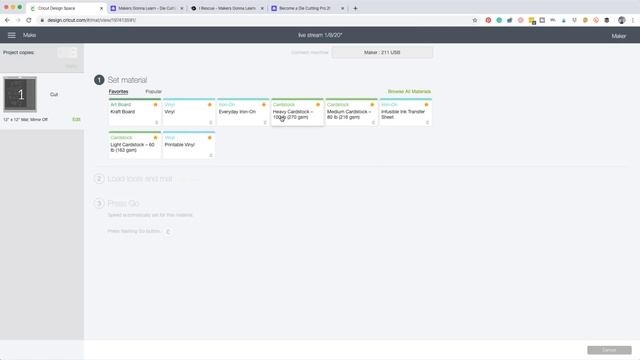Open the dark box extension icon
Viewport: 640px width, 360px height.
point(607,20)
